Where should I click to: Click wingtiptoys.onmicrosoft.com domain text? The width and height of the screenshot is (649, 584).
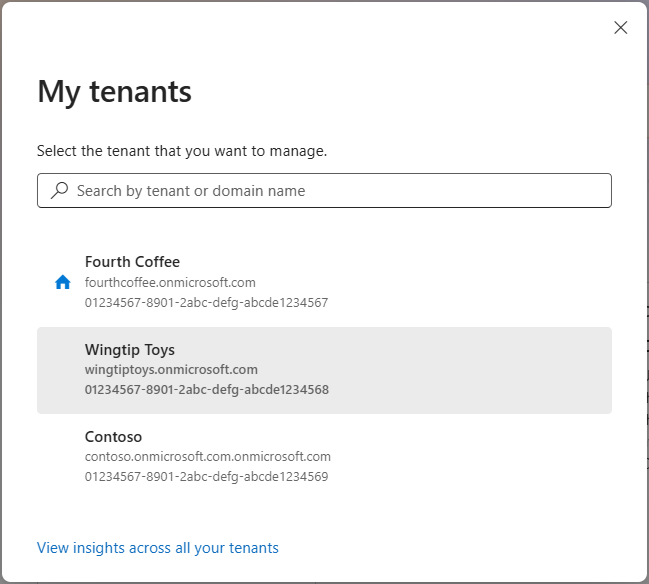point(171,370)
